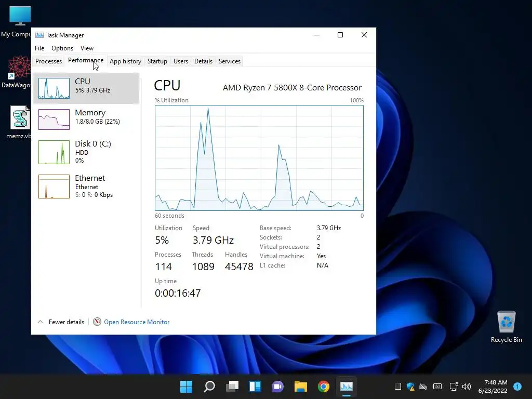Open File Explorer from the taskbar
Viewport: 532px width, 399px height.
click(x=301, y=387)
